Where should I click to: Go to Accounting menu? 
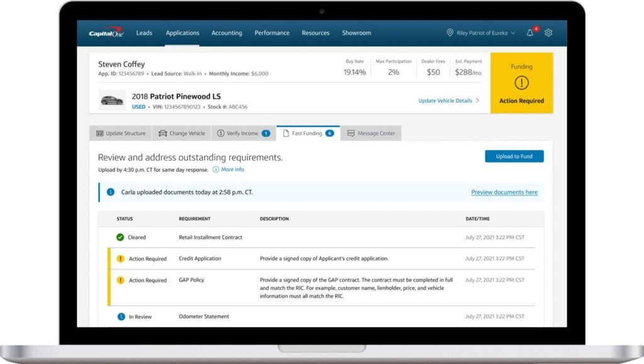click(x=226, y=33)
